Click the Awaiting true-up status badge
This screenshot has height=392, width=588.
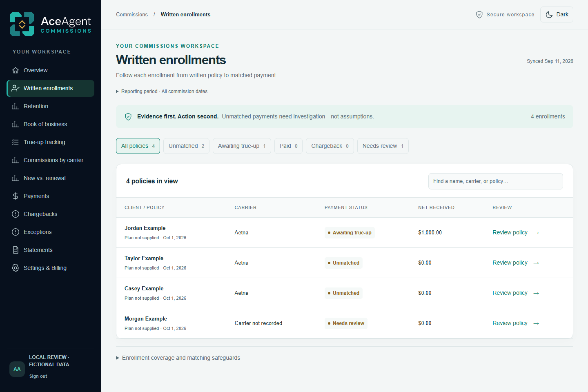(350, 233)
